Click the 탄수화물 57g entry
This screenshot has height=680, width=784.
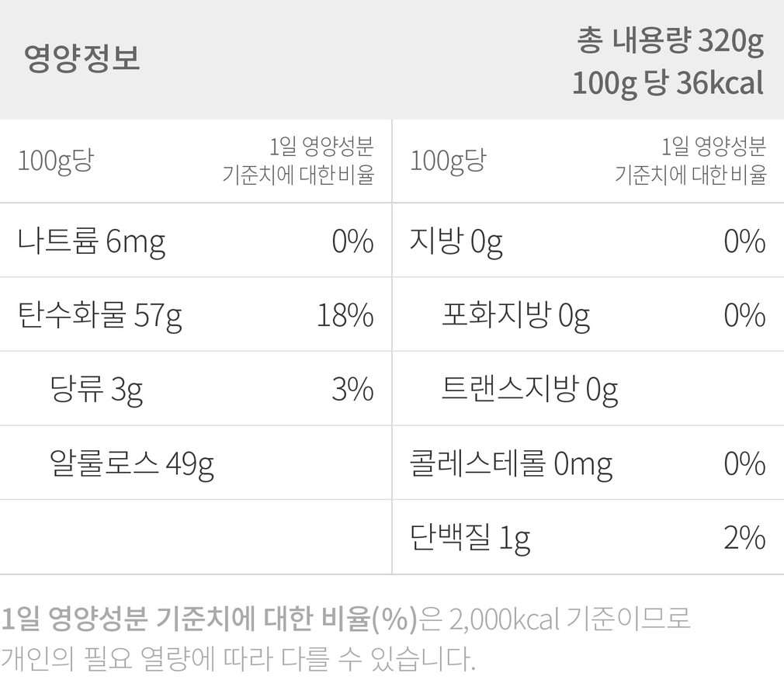tap(99, 317)
